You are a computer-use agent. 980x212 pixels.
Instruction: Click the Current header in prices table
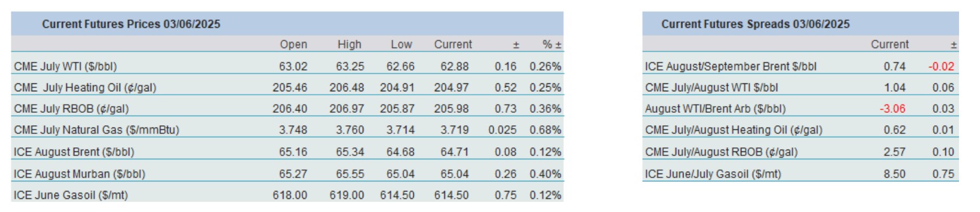[453, 44]
